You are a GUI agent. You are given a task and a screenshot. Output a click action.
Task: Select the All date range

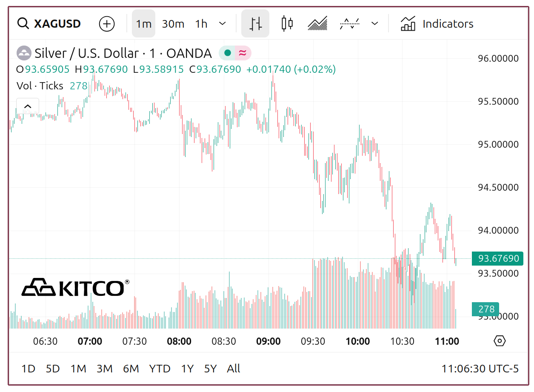coord(234,369)
